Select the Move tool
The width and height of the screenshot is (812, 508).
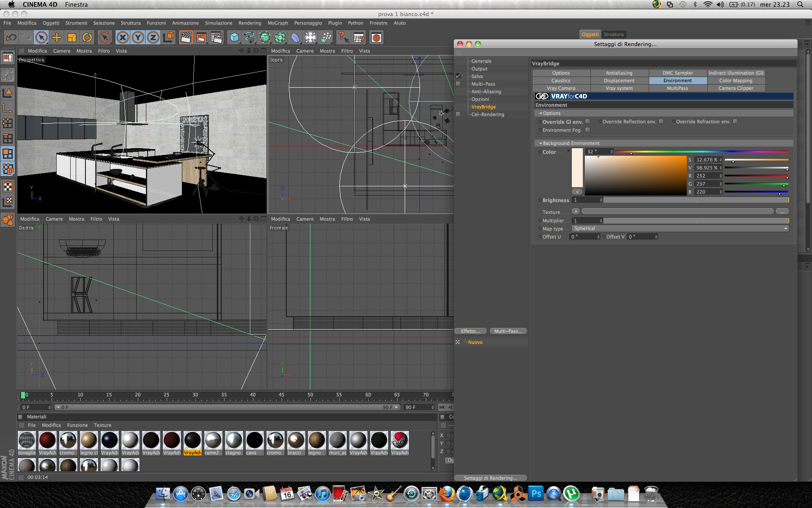(x=57, y=38)
